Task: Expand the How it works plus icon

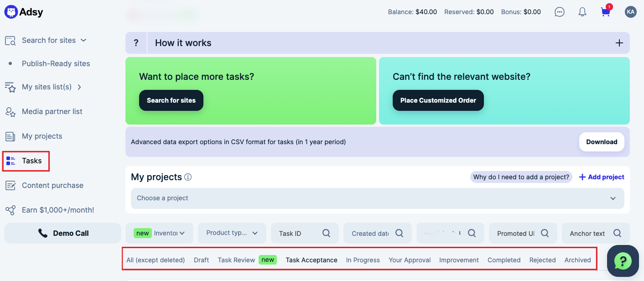Action: [619, 43]
